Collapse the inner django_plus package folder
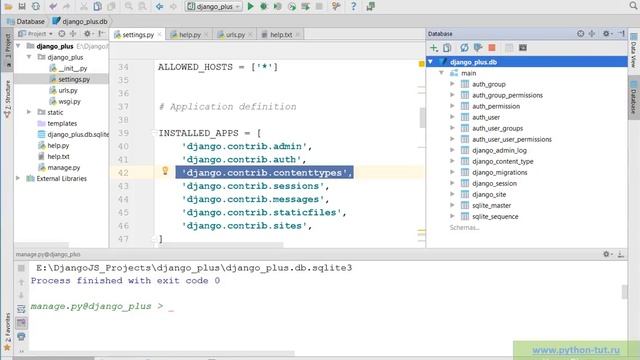The height and width of the screenshot is (360, 640). point(29,57)
